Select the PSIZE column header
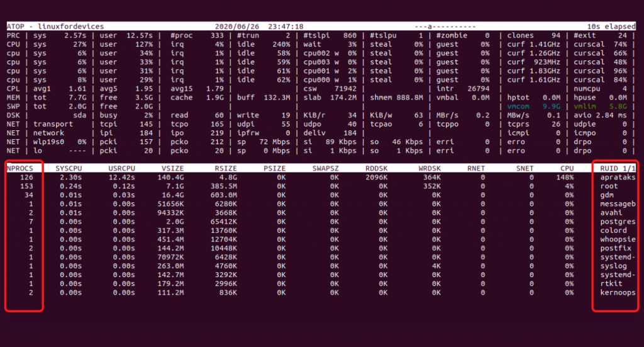Viewport: 644px width, 347px height. pos(274,169)
